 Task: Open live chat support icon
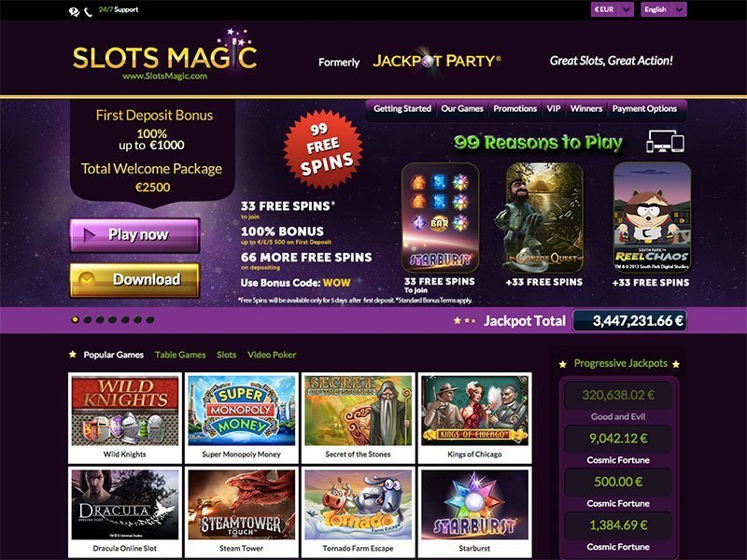(x=74, y=12)
